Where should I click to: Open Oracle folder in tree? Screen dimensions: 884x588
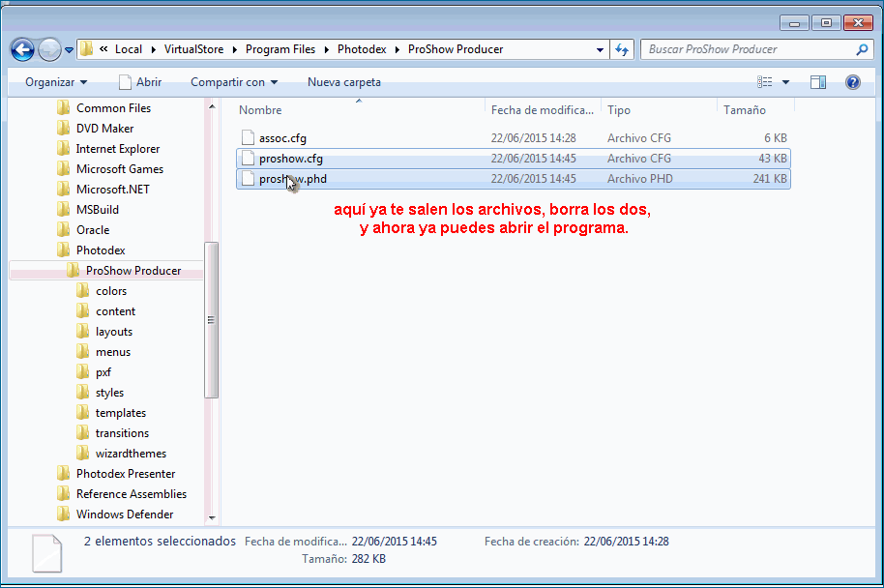click(x=93, y=229)
